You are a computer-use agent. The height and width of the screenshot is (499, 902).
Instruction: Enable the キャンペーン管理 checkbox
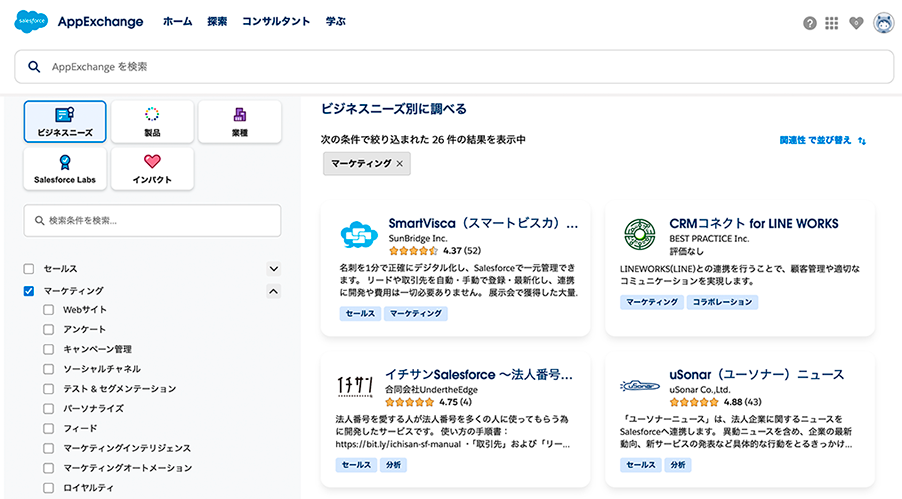click(x=49, y=349)
